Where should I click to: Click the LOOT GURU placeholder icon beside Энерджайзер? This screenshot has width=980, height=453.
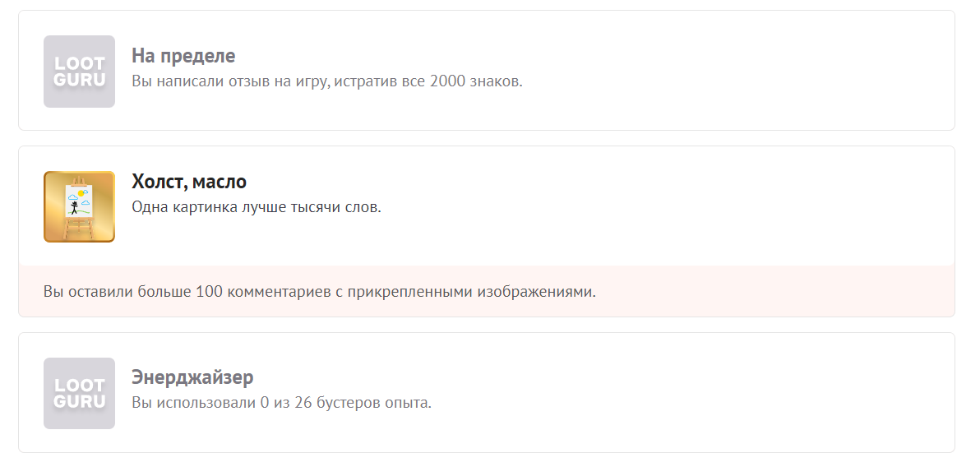tap(80, 394)
